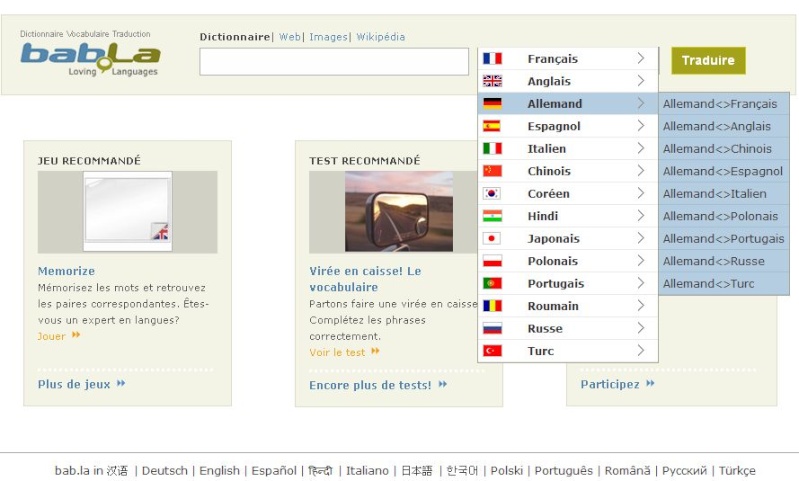799x481 pixels.
Task: Click the Turkish flag icon
Action: click(492, 351)
